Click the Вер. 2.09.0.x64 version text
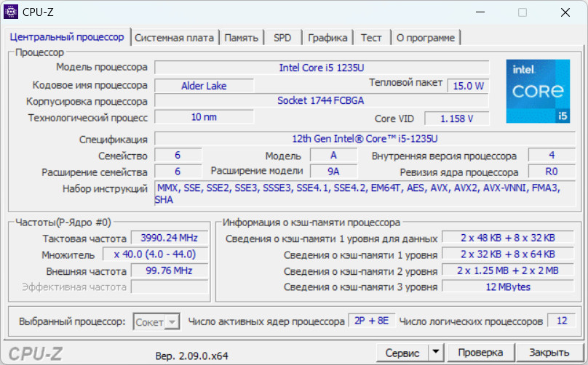Viewport: 588px width, 365px height. (x=191, y=356)
